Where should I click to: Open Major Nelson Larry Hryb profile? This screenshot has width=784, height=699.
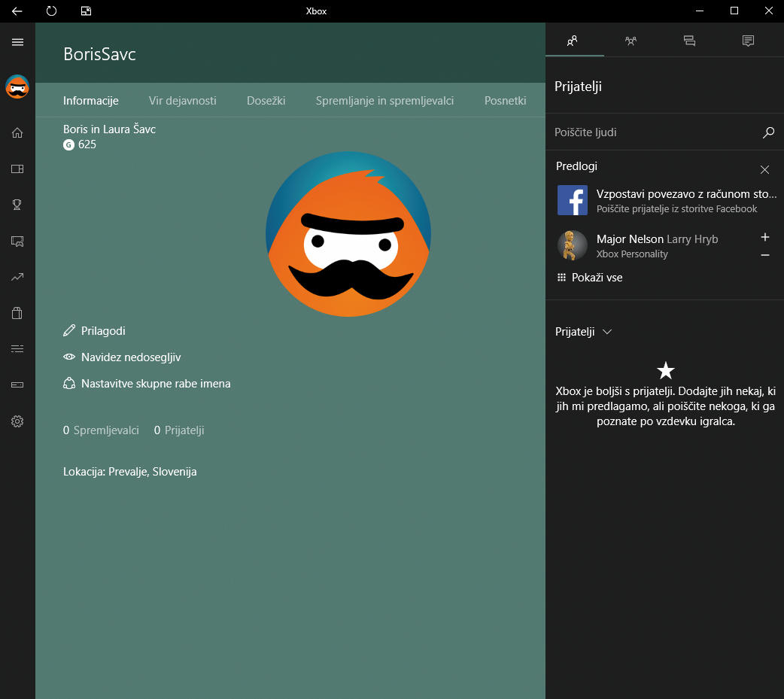(657, 245)
